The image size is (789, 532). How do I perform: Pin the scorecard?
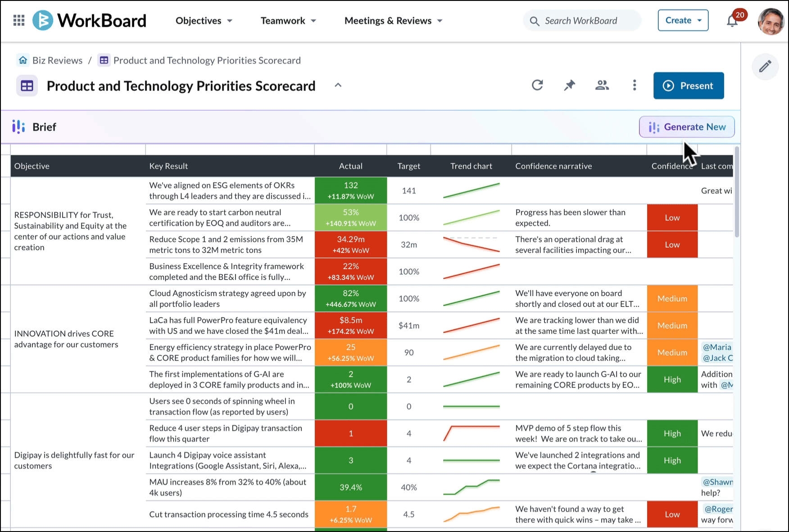click(570, 85)
